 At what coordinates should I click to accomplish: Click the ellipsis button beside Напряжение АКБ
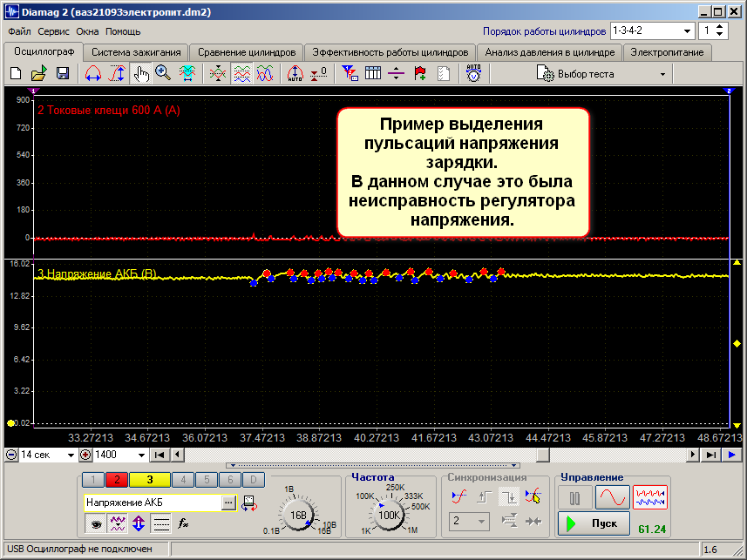[228, 503]
